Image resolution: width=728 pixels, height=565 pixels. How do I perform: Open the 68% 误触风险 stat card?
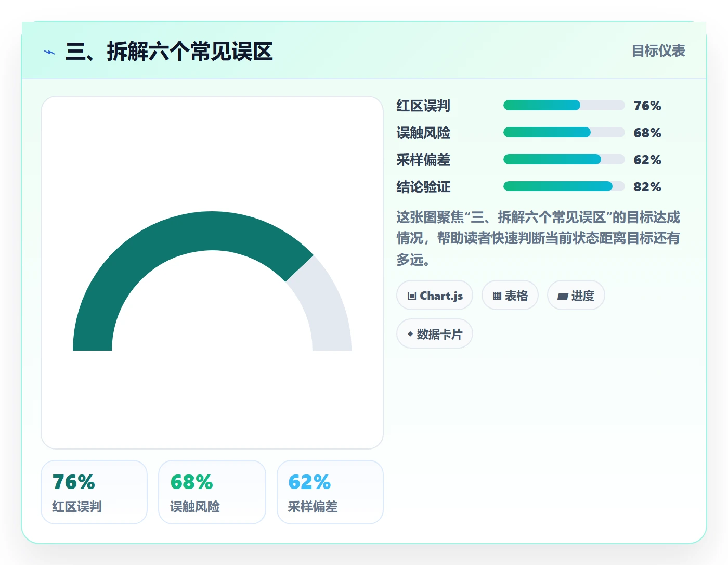[x=212, y=492]
